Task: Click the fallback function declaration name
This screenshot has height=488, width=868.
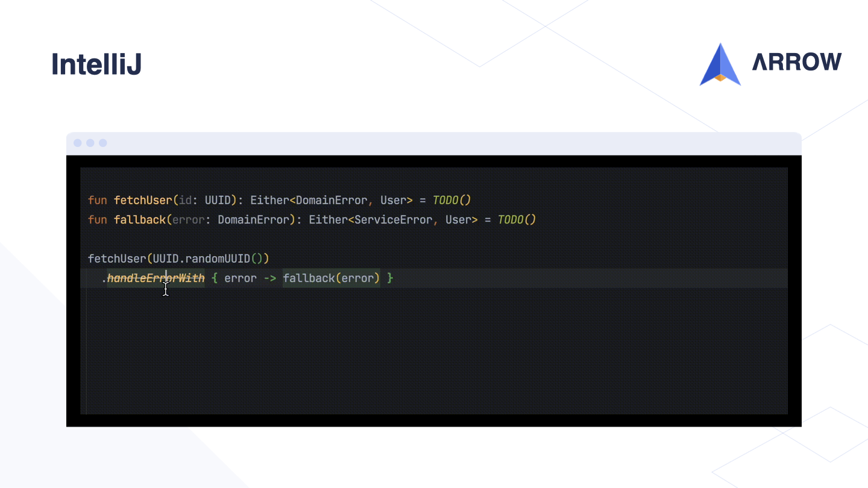Action: 140,220
